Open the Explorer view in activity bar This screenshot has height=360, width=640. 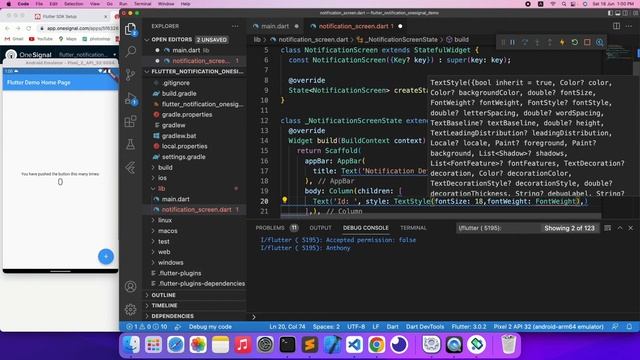pyautogui.click(x=131, y=29)
